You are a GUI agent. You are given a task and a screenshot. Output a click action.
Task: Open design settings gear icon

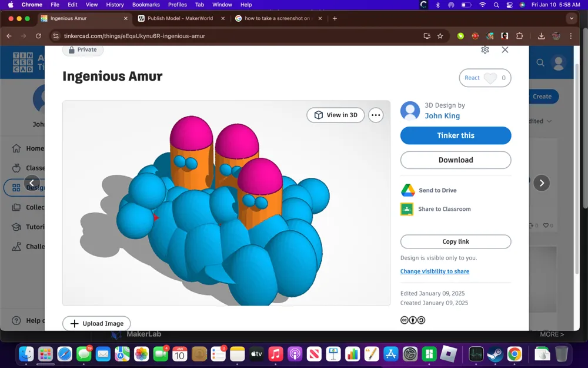(485, 50)
